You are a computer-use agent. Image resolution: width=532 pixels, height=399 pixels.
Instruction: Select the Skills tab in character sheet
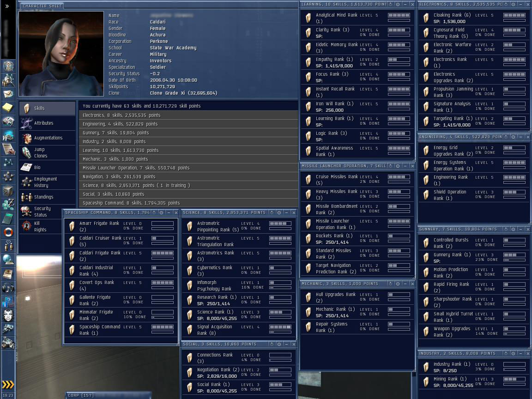47,108
